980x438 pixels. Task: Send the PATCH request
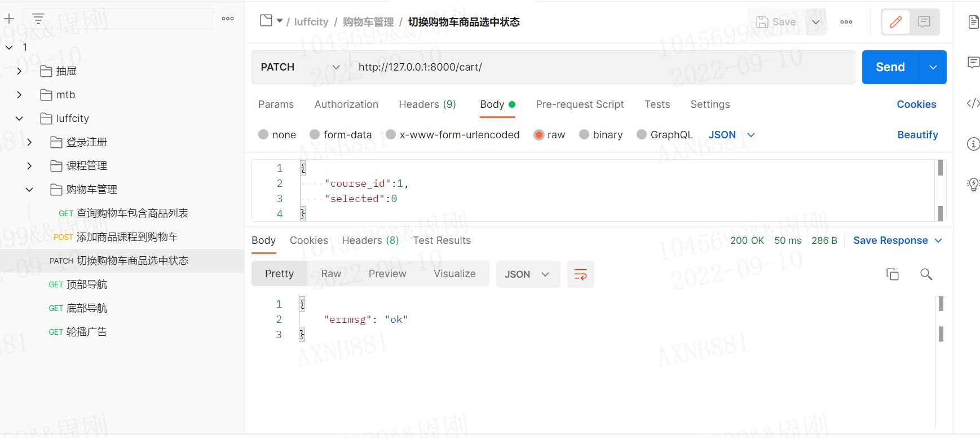(890, 67)
